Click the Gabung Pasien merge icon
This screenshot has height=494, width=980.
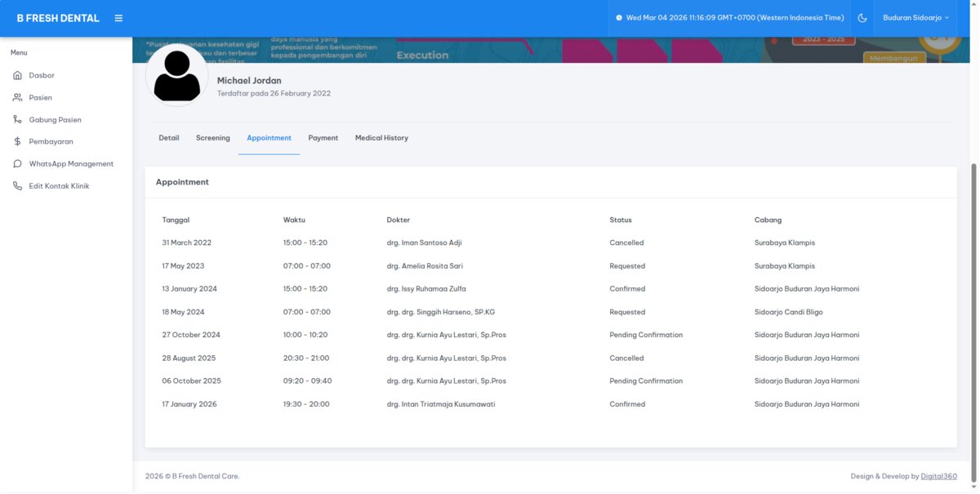[18, 120]
